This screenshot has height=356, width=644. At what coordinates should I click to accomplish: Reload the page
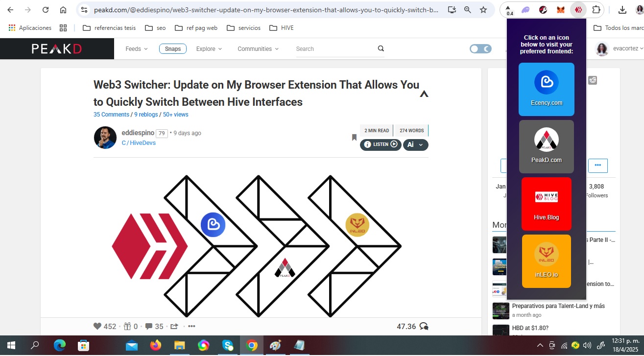point(46,10)
